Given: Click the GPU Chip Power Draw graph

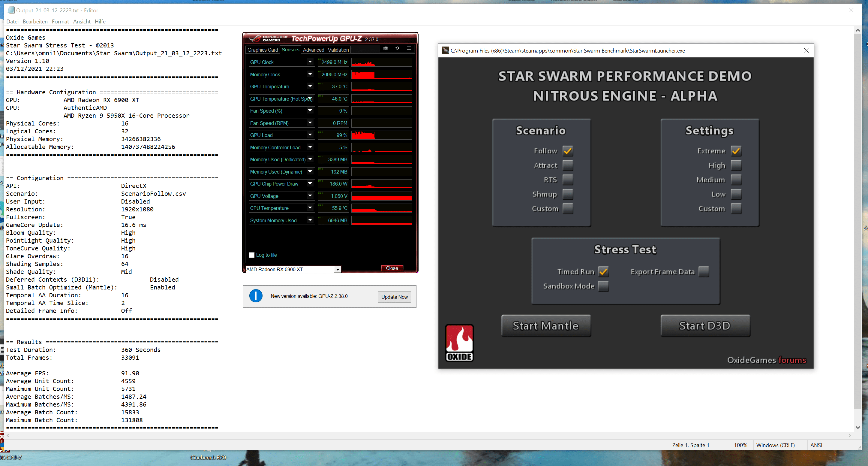Looking at the screenshot, I should 381,184.
